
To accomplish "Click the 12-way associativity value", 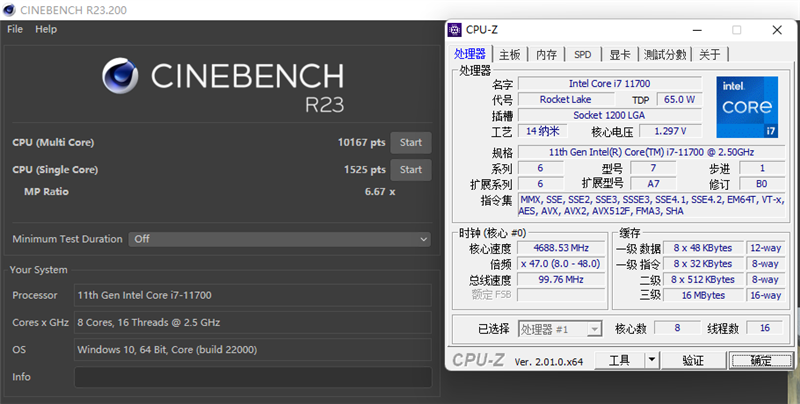I will point(765,248).
